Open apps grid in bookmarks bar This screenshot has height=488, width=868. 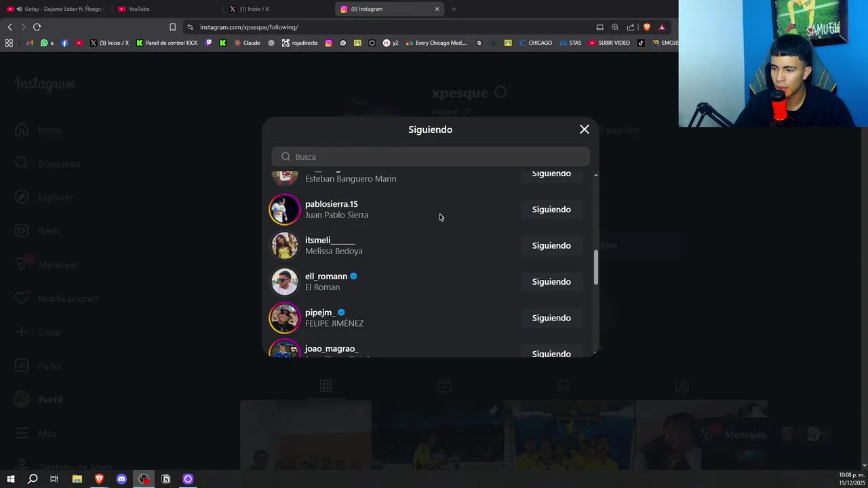coord(9,43)
